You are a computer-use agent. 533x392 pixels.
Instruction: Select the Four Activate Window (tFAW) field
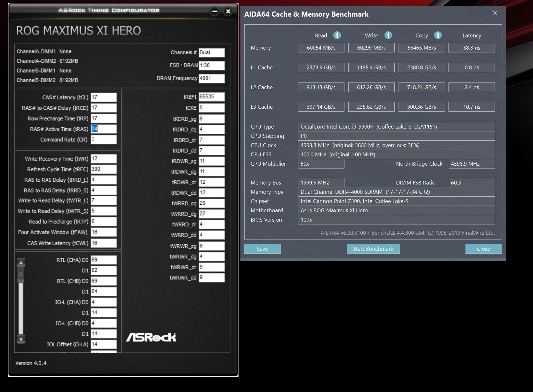pos(104,232)
